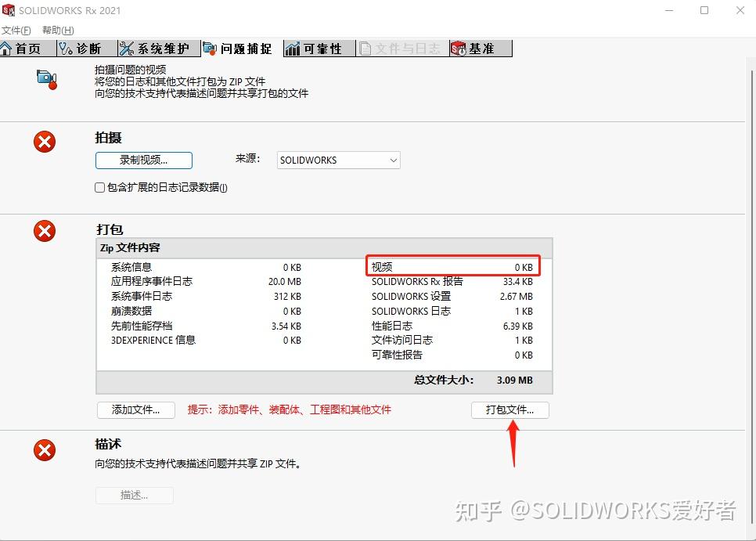Open the 来源 SOLIDWORKS dropdown
The image size is (756, 541).
tap(338, 160)
